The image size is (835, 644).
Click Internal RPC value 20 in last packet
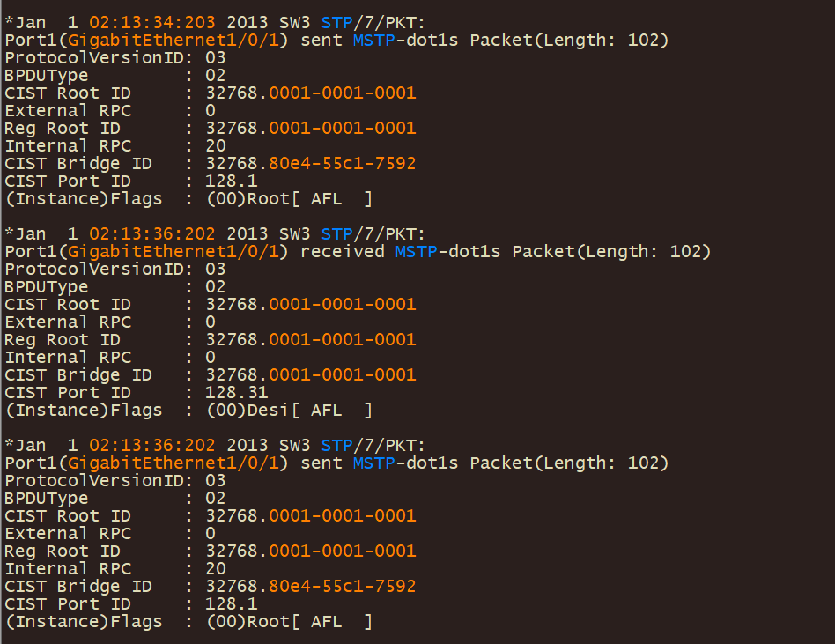[216, 569]
